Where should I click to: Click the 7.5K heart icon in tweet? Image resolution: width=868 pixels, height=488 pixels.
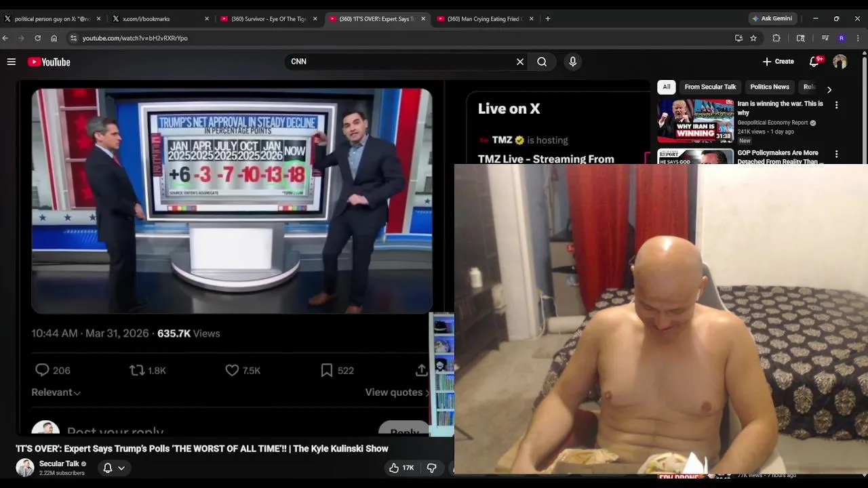232,370
